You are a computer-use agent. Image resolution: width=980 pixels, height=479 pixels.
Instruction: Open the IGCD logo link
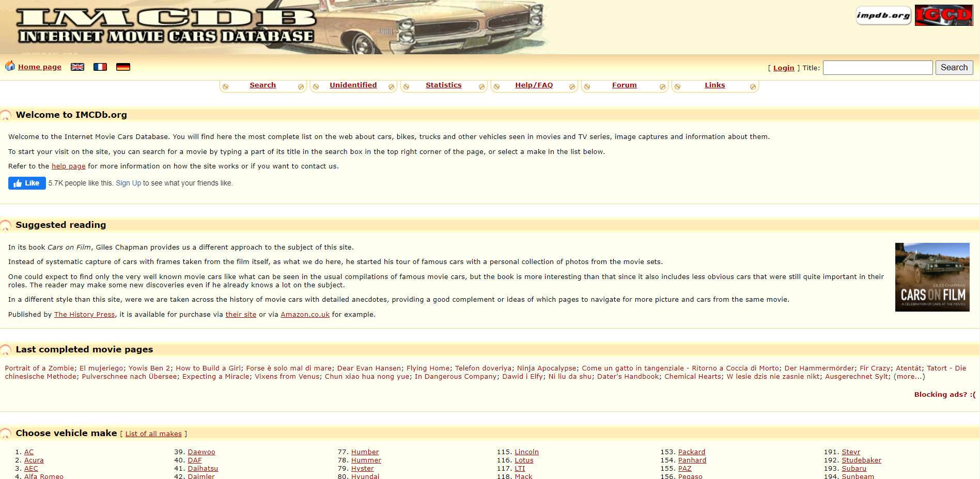[944, 16]
